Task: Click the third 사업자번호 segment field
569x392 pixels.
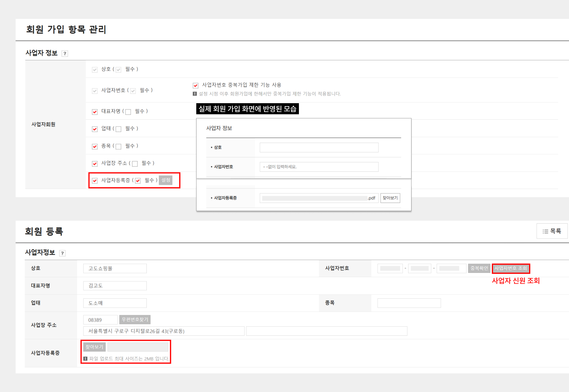Action: 451,268
